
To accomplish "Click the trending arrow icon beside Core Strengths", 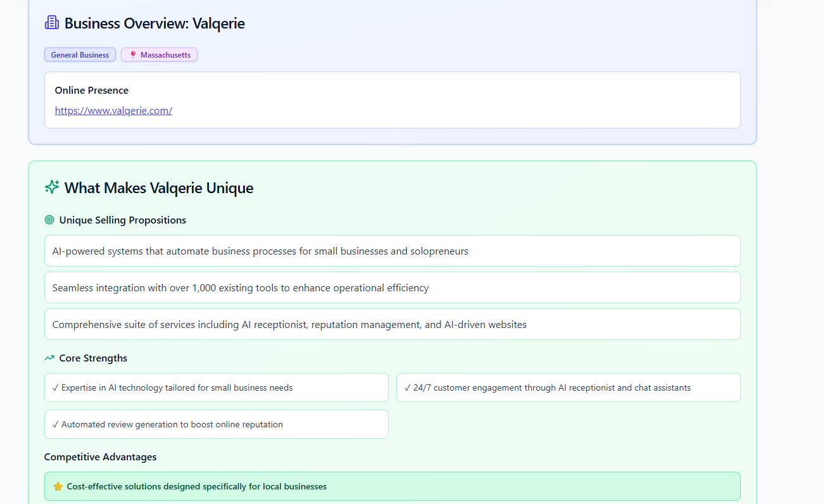I will pos(49,358).
